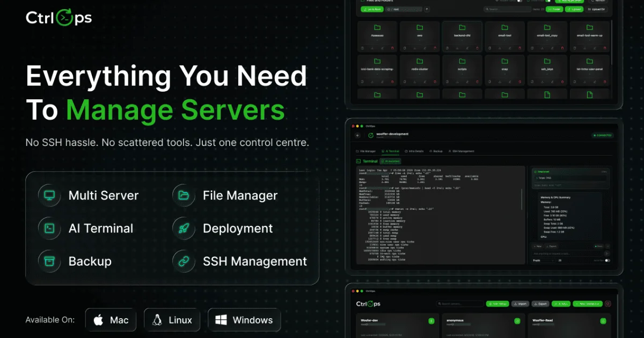Open the Prabh dropdown in AI panel

click(544, 260)
